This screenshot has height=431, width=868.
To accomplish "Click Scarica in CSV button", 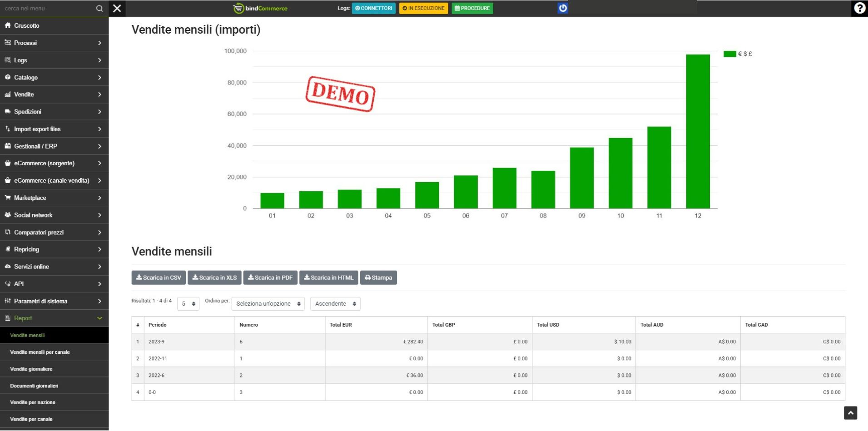I will point(159,277).
